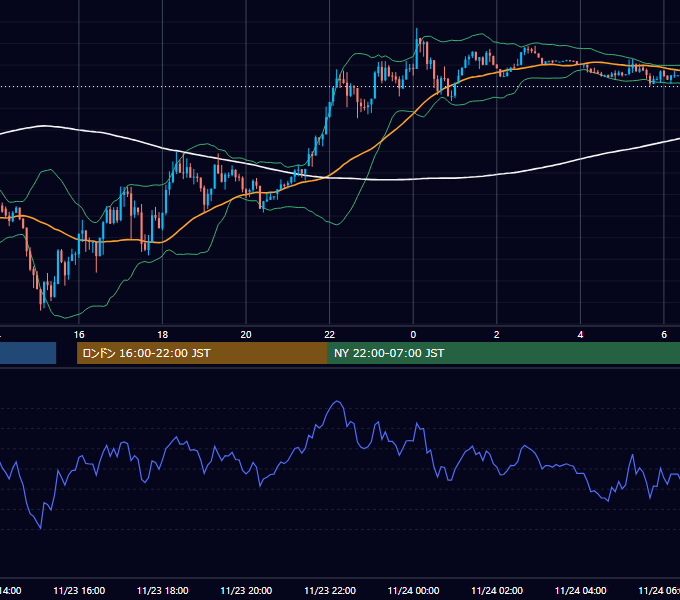This screenshot has width=680, height=600.
Task: Select the NY 22:00-07:00 JST session bar
Action: coord(503,353)
